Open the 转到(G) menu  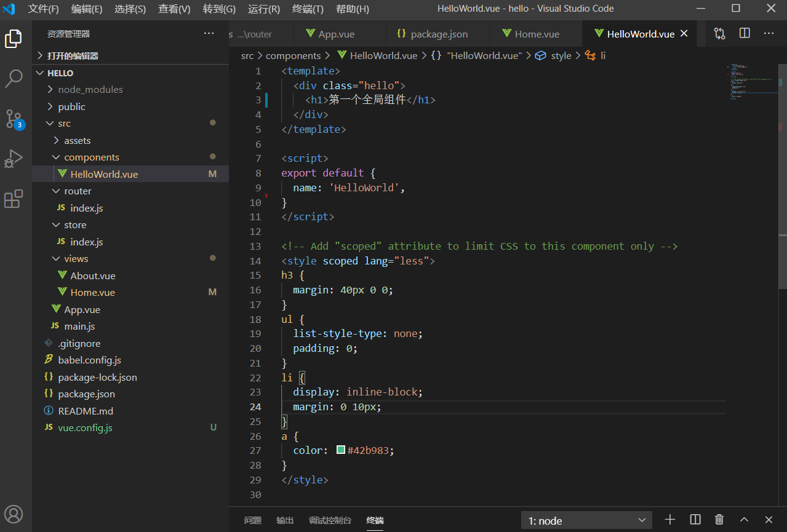(219, 9)
